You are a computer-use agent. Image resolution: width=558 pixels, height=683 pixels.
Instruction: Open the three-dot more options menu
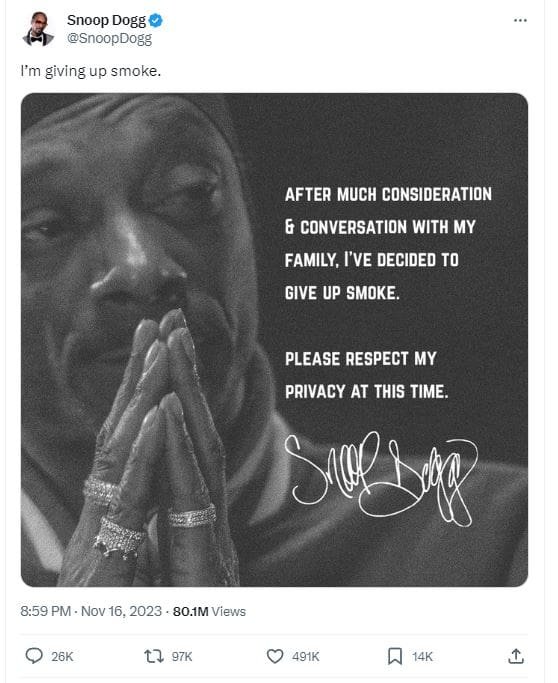[520, 20]
